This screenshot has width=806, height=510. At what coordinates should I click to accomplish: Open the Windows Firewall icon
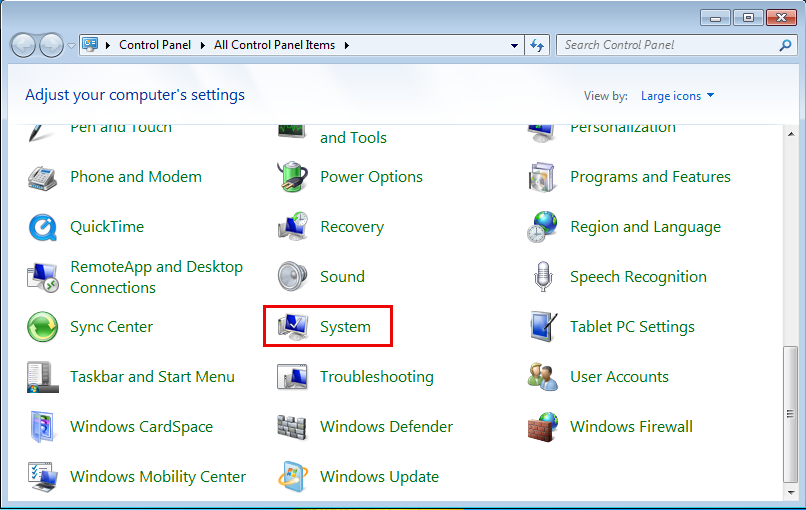(542, 427)
